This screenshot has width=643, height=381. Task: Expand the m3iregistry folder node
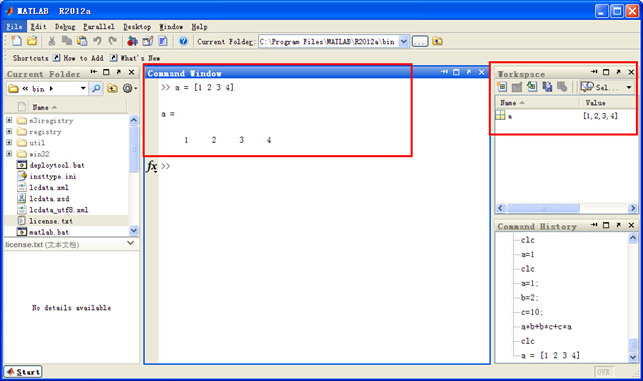click(x=9, y=120)
